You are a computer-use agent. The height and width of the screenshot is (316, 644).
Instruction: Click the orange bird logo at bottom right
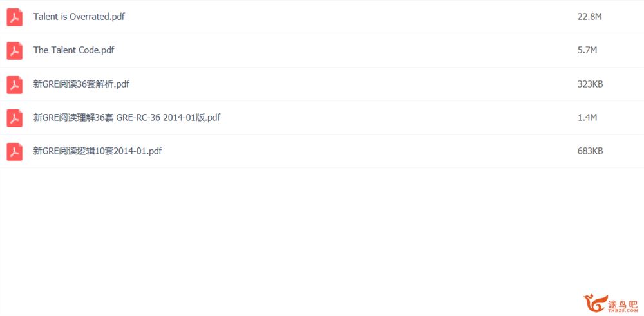coord(595,303)
